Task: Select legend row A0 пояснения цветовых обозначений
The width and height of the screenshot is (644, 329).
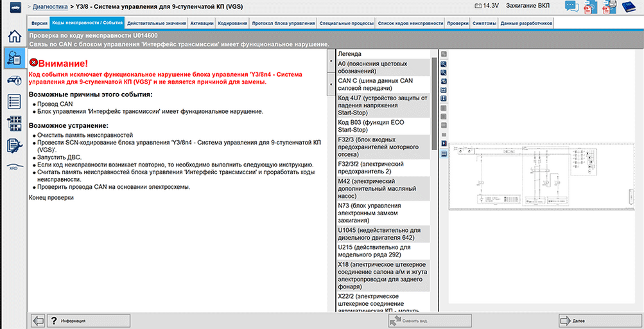Action: pos(383,67)
